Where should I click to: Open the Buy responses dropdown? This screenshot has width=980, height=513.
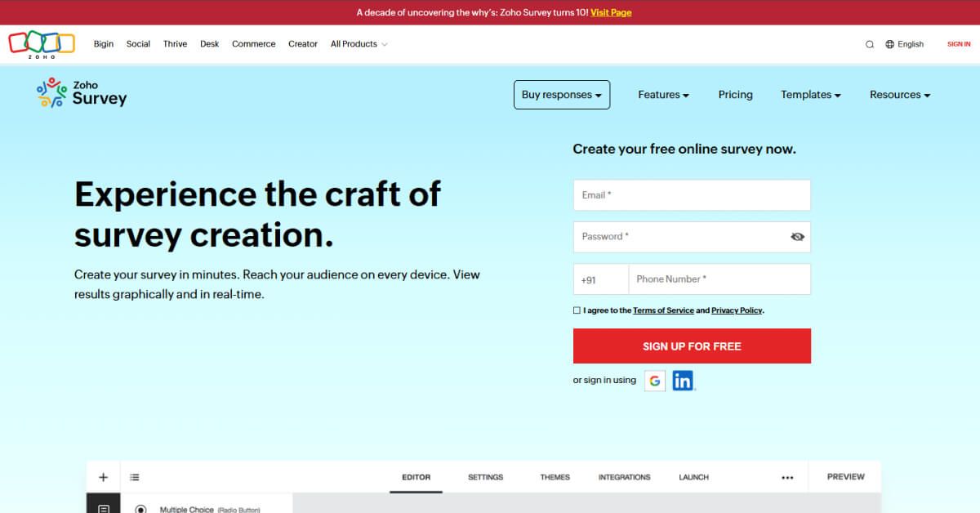tap(561, 95)
